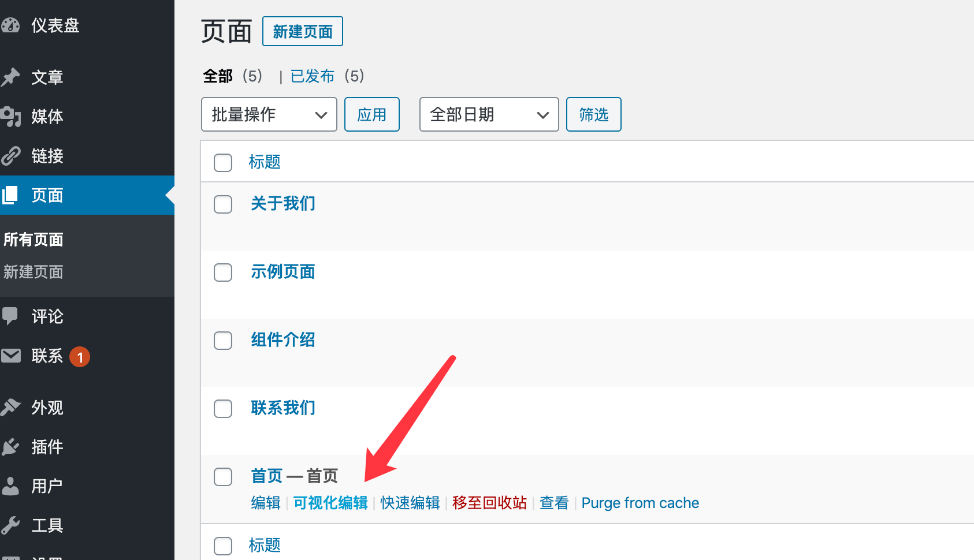Image resolution: width=974 pixels, height=560 pixels.
Task: Open the Media (媒体) library icon
Action: (10, 117)
